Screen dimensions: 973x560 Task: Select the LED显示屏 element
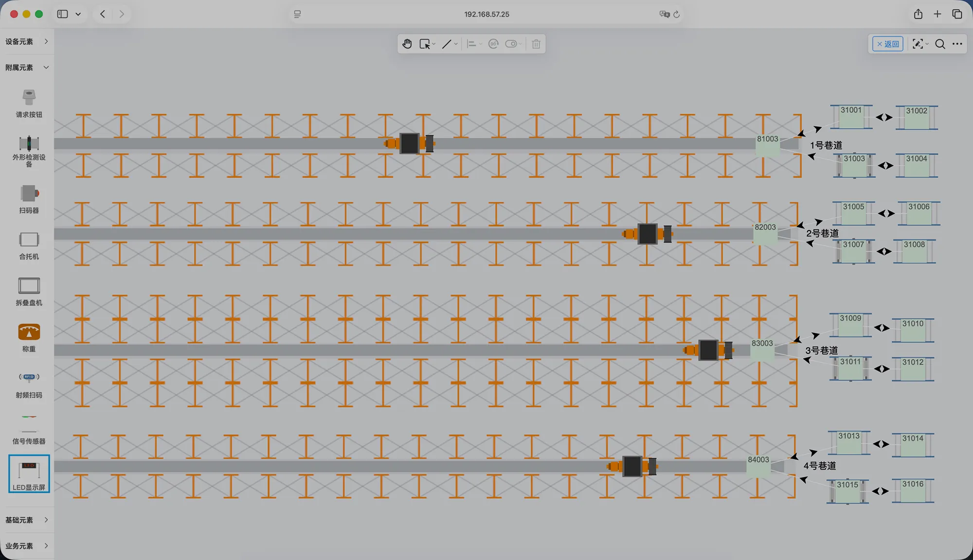29,474
